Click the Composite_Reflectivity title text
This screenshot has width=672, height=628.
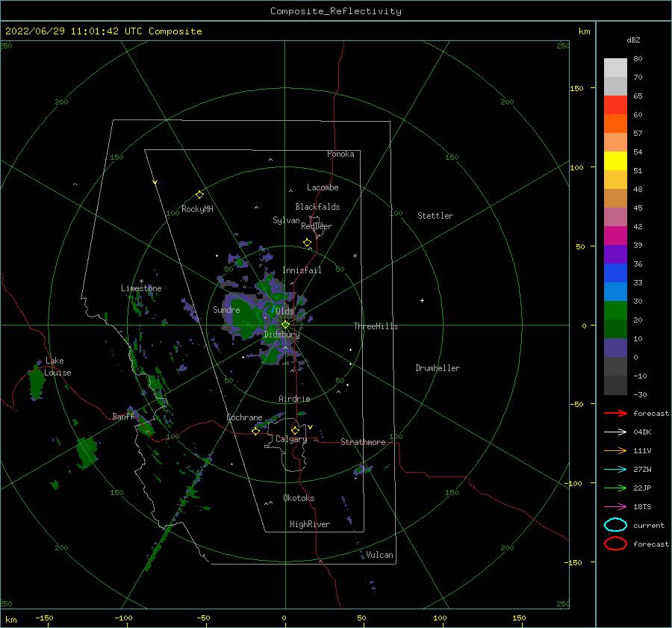click(x=336, y=11)
